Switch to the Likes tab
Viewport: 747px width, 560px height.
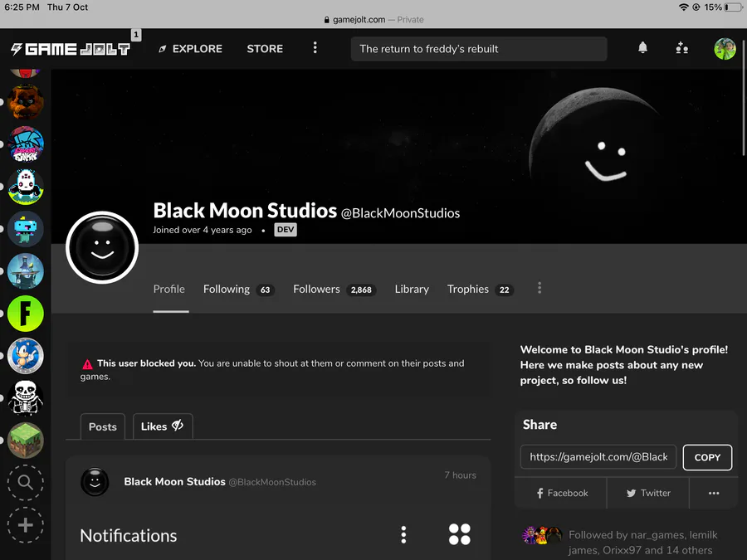163,426
